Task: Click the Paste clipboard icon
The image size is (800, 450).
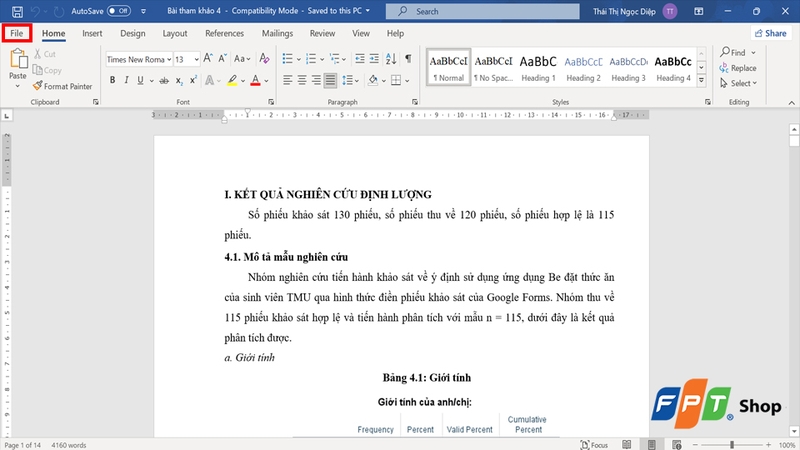Action: pos(18,59)
